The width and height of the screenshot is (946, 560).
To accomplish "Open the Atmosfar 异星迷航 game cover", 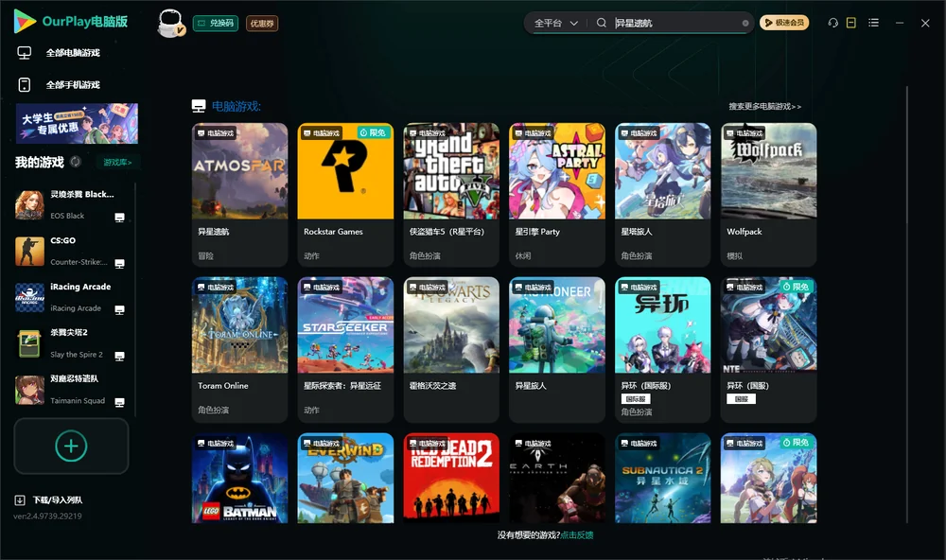I will pos(239,171).
